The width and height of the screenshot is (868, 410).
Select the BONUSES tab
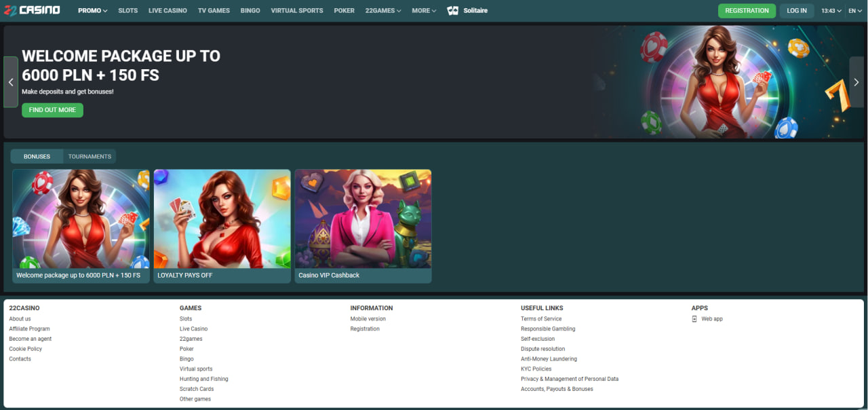37,157
